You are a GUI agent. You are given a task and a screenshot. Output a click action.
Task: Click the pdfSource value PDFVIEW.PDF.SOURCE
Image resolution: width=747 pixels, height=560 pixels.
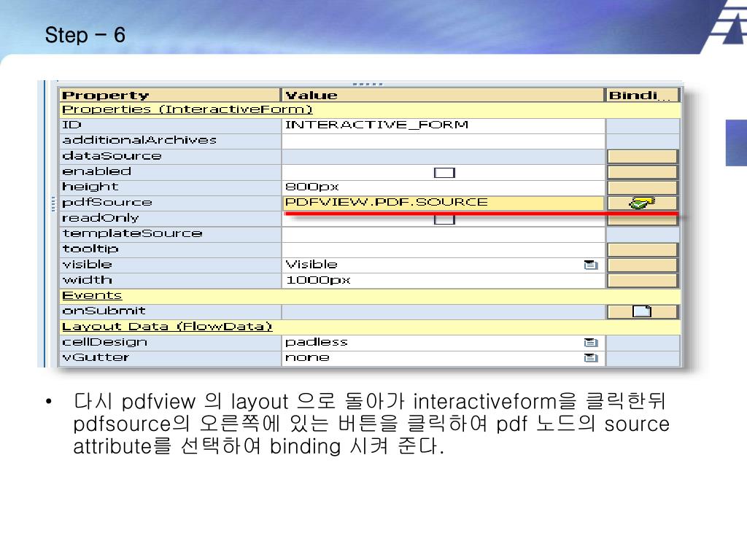[387, 202]
